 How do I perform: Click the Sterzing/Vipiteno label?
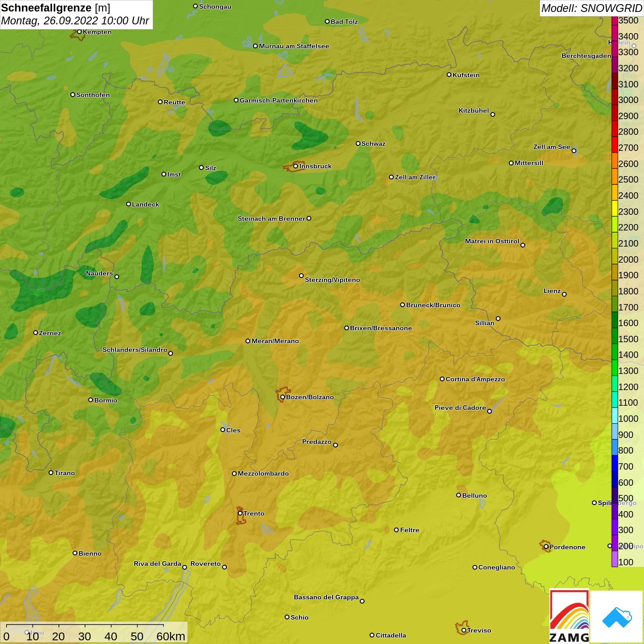(x=333, y=280)
